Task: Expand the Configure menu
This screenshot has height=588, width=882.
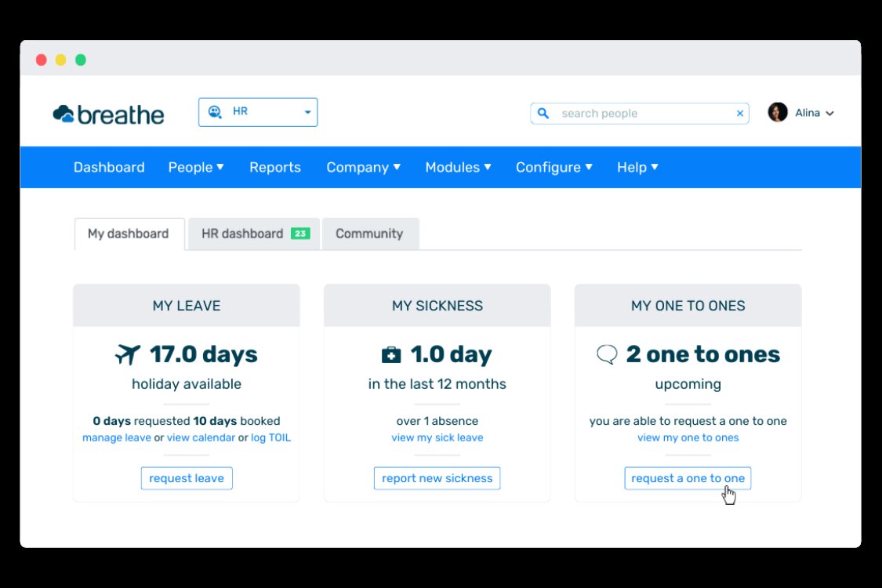Action: (x=554, y=167)
